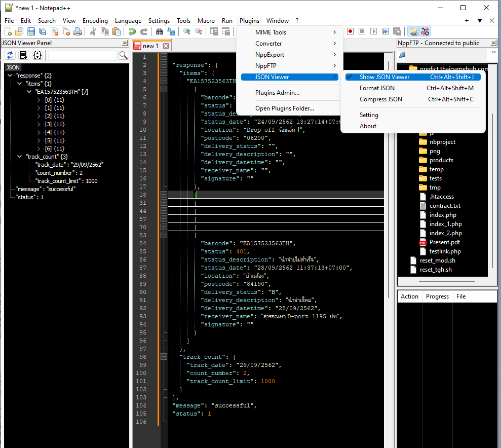Click the format braces icon in JSON Viewer Panel
The height and width of the screenshot is (448, 501).
tap(37, 55)
